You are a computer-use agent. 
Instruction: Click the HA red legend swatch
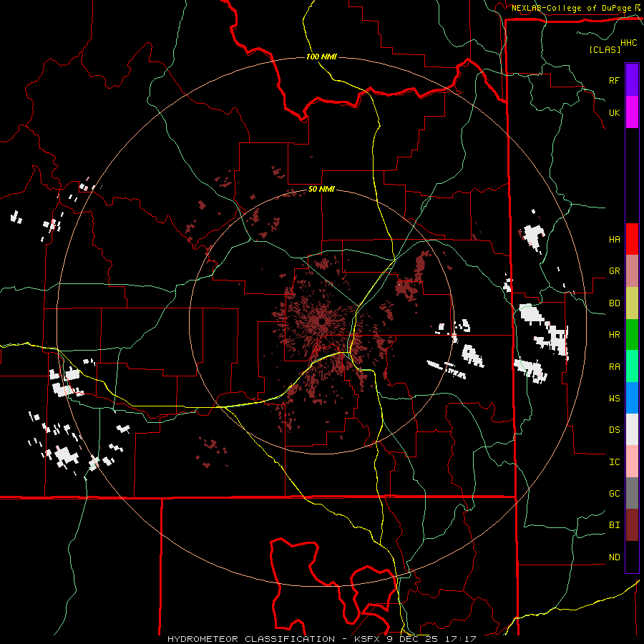632,239
